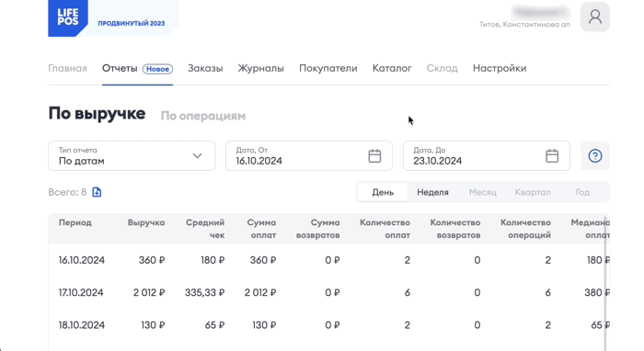Open the Заказы menu tab
Image resolution: width=644 pixels, height=351 pixels.
[205, 69]
